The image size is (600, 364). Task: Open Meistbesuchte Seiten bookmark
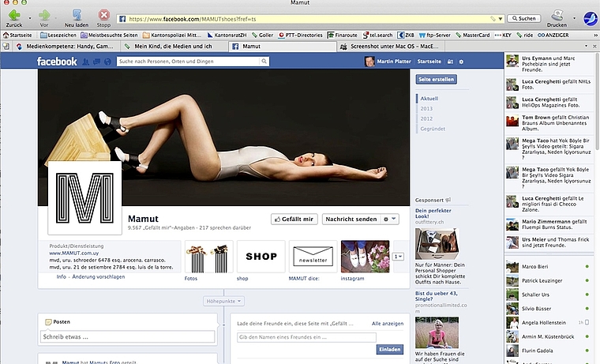[x=109, y=36]
